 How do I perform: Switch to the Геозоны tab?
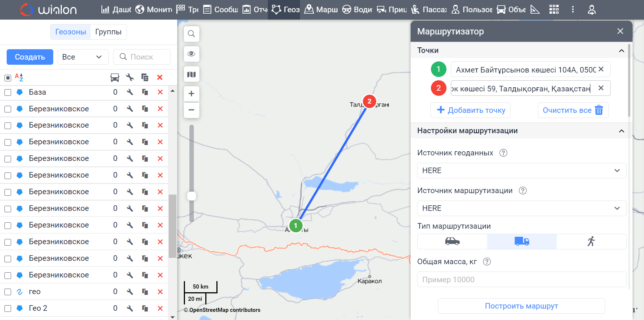click(x=71, y=32)
